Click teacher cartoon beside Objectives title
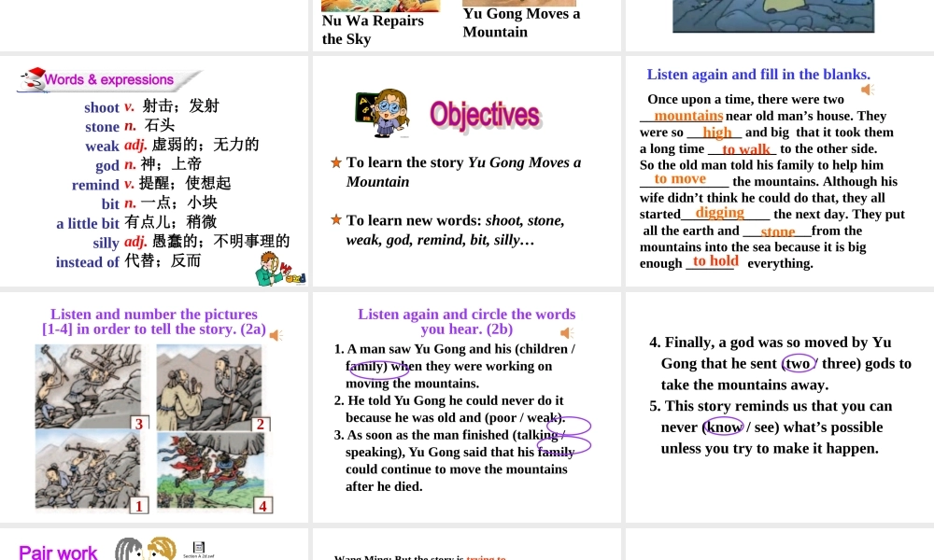Screen dimensions: 934x560 tap(382, 113)
